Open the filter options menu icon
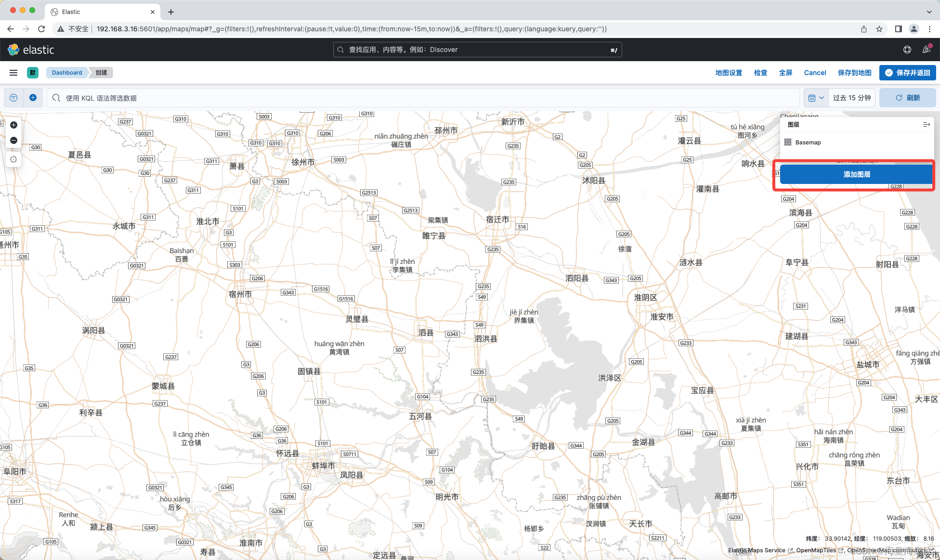 click(13, 98)
